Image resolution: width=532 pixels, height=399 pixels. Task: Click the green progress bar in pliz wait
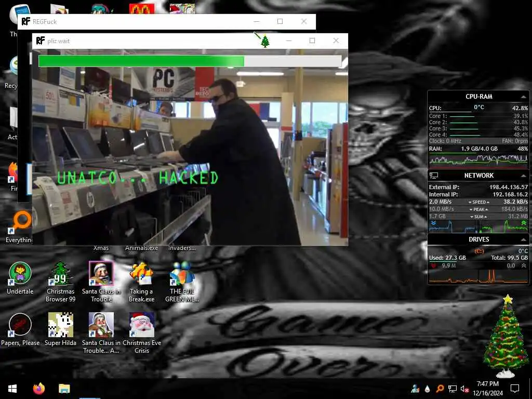[190, 61]
